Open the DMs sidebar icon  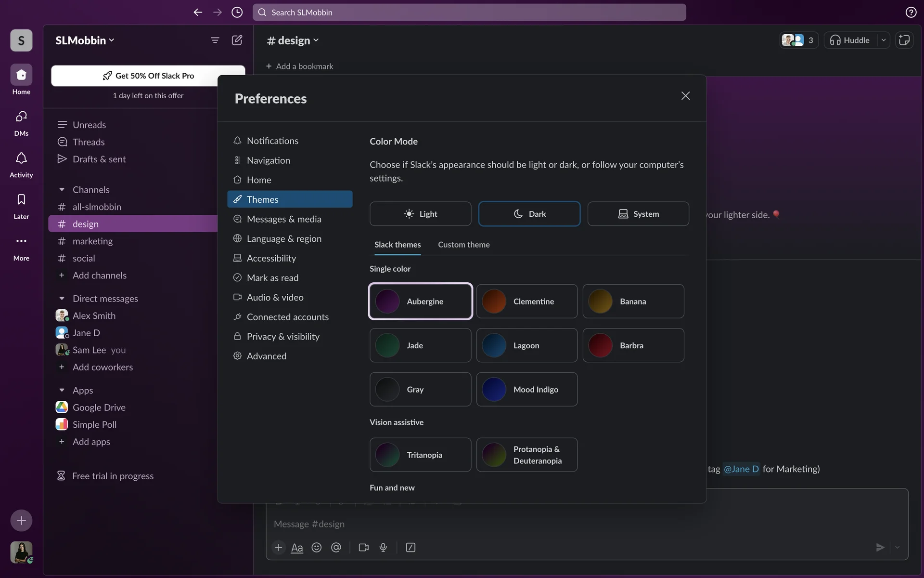click(x=21, y=117)
